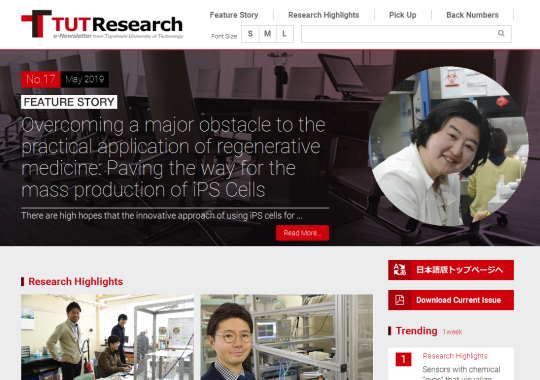Image resolution: width=540 pixels, height=380 pixels.
Task: Click the number 1 trending rank badge
Action: [403, 359]
